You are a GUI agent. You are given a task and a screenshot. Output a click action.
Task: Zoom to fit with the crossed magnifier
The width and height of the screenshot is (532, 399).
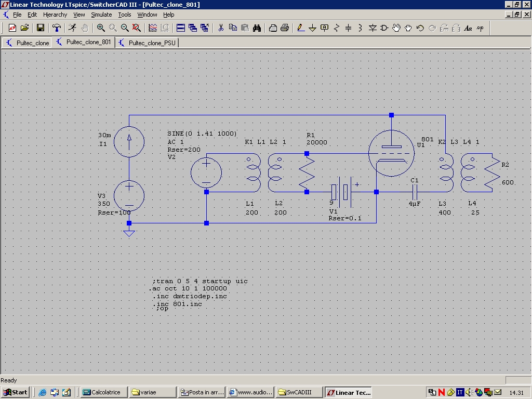[x=137, y=28]
